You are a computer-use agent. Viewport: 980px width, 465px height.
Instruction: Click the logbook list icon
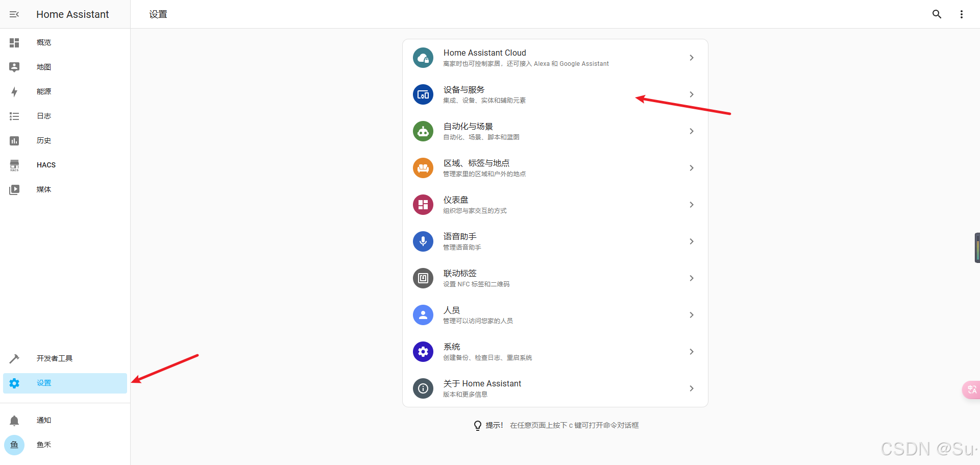[x=14, y=116]
